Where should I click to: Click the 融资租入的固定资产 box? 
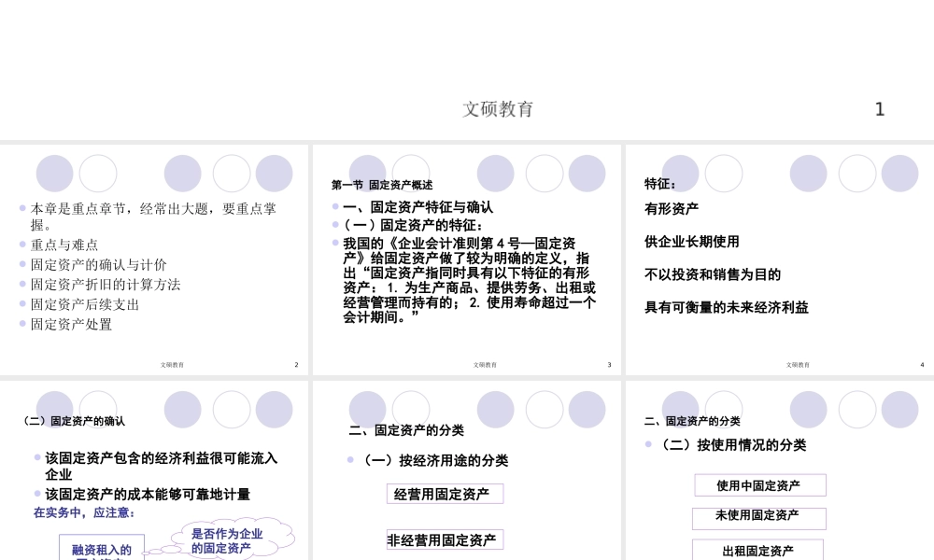click(102, 551)
